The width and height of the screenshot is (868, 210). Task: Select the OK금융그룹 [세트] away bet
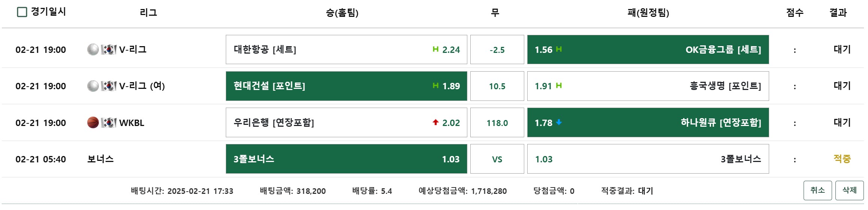pos(648,49)
